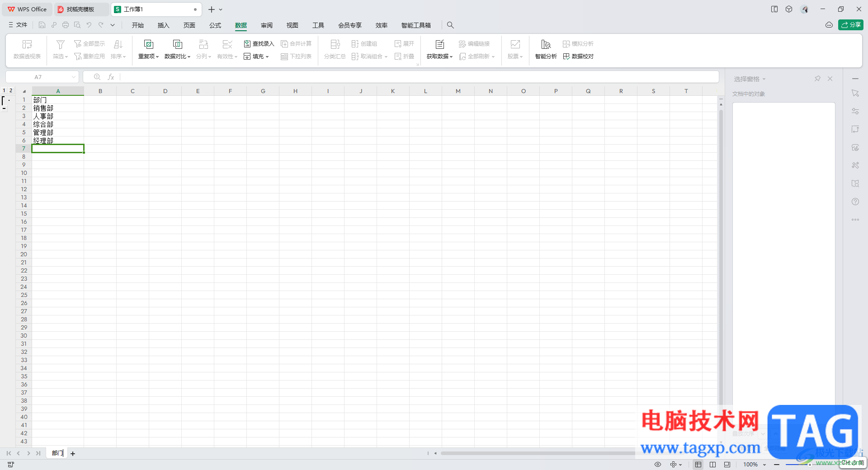Add a new sheet with plus button
This screenshot has width=868, height=470.
73,453
